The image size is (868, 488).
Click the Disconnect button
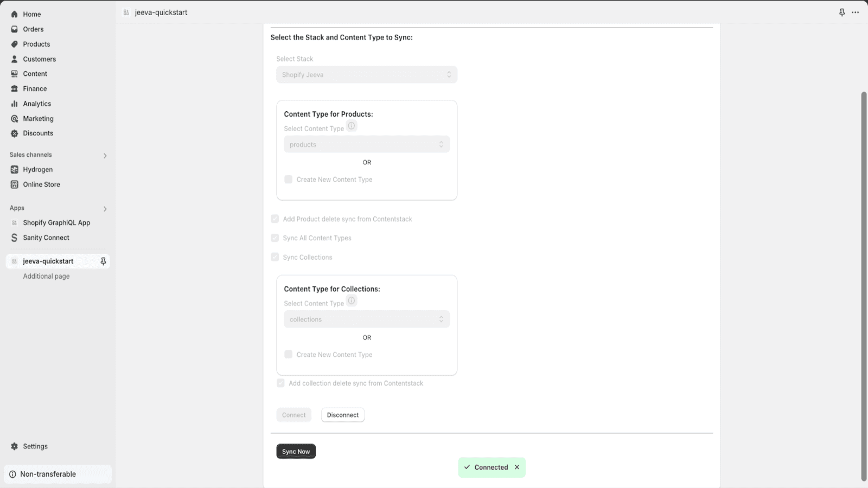tap(342, 414)
